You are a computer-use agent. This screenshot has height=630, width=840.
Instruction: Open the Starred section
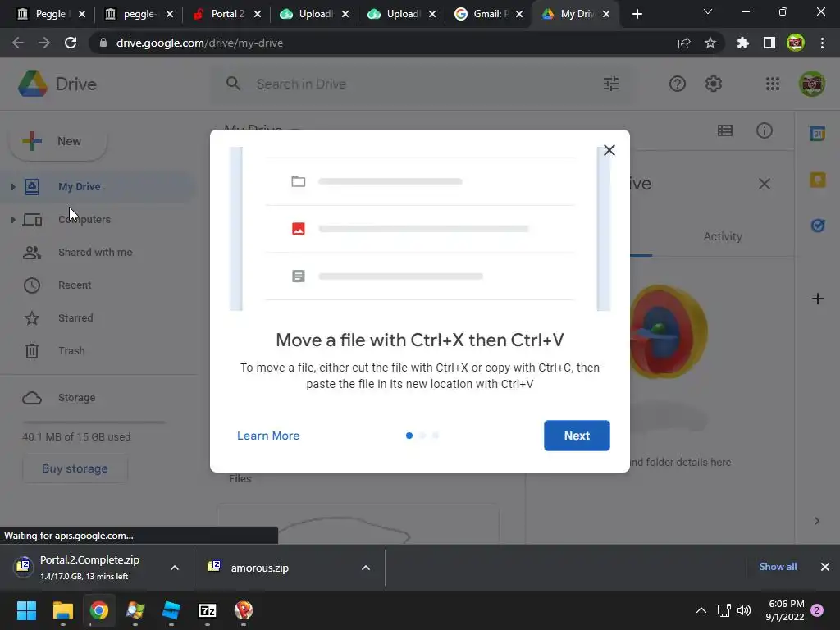pos(75,317)
